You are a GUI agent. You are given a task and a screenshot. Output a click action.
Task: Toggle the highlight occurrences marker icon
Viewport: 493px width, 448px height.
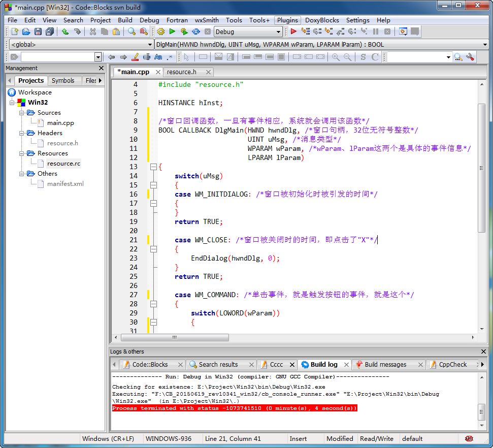point(135,57)
